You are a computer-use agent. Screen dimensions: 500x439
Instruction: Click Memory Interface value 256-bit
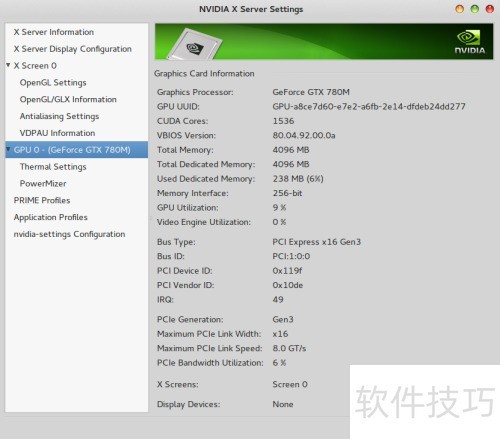(x=287, y=193)
